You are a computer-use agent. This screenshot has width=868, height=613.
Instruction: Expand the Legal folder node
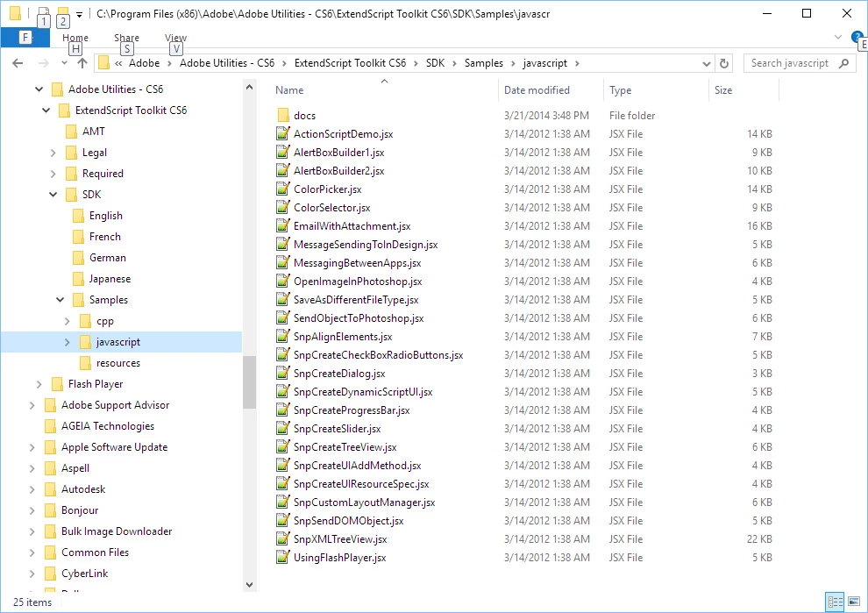(53, 153)
